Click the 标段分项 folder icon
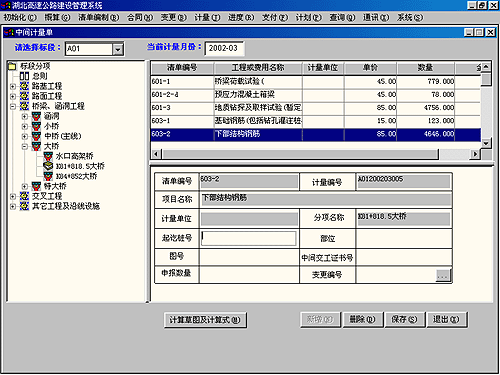 12,66
